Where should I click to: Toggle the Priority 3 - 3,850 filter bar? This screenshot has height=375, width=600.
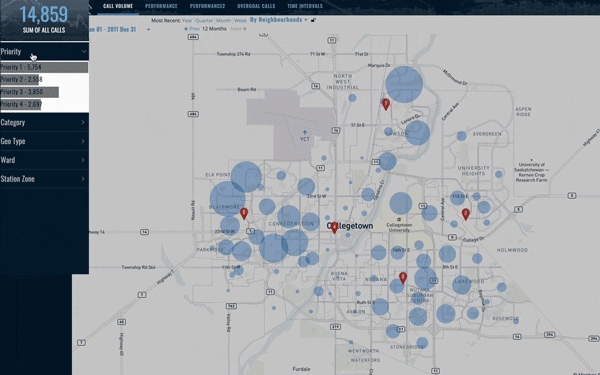coord(29,92)
